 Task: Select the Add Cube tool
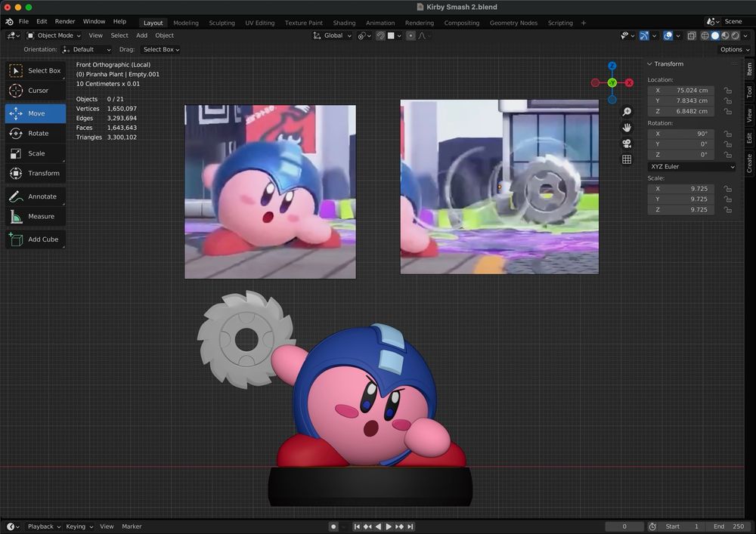pos(36,239)
